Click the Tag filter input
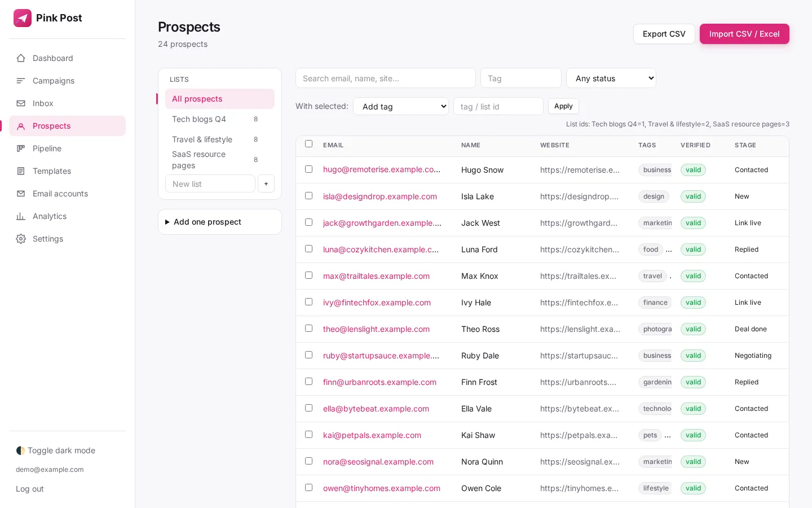The height and width of the screenshot is (508, 812). tap(521, 78)
